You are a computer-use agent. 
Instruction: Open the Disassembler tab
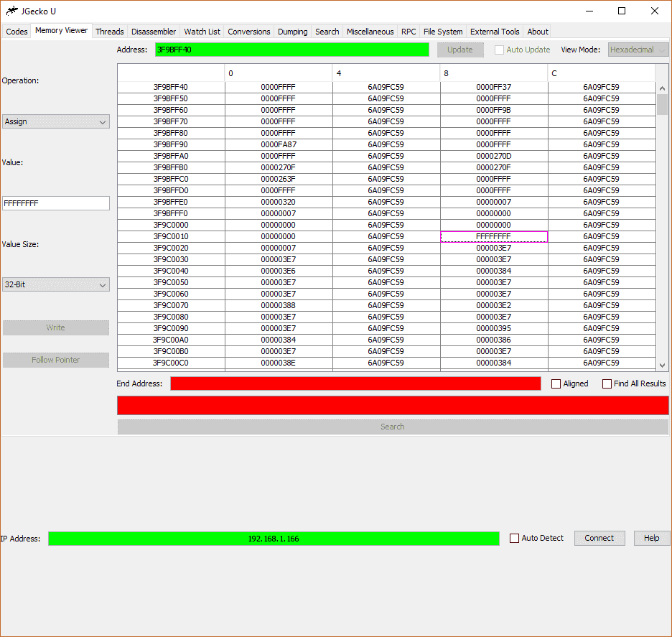[x=154, y=32]
